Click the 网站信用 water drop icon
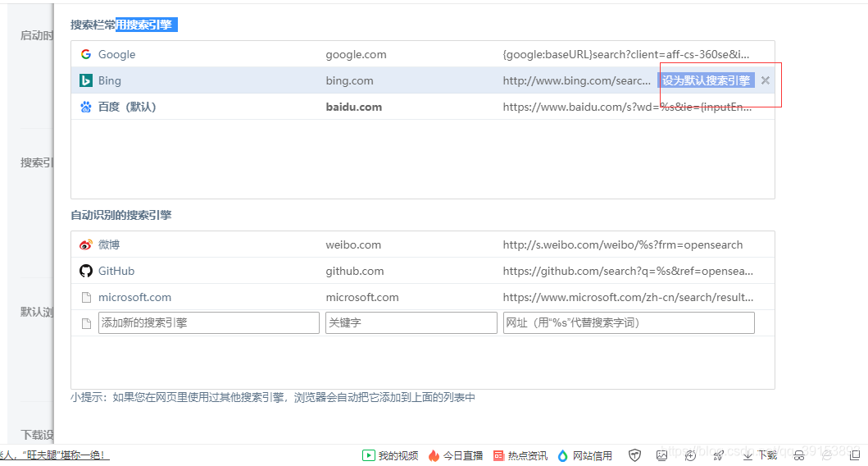Viewport: 868px width, 466px height. tap(562, 455)
